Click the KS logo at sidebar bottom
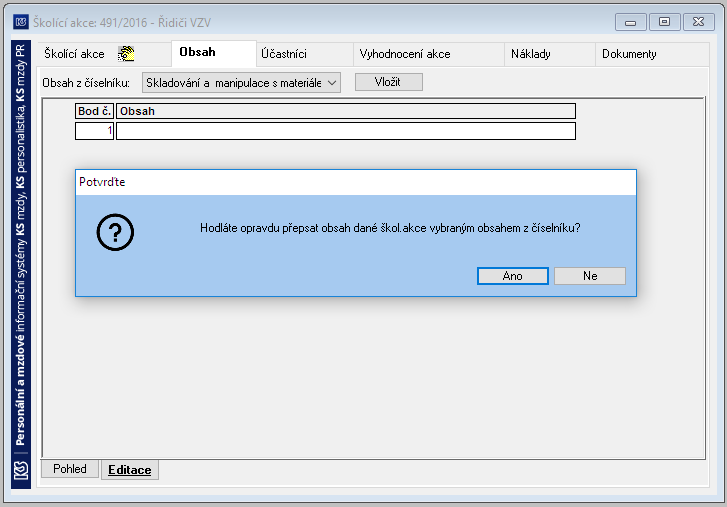Screen dimensions: 727x507 coord(21,471)
